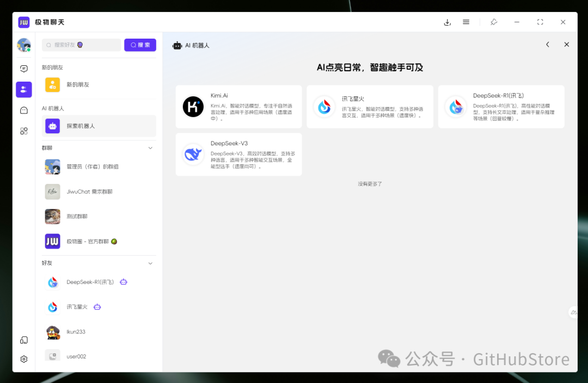Image resolution: width=588 pixels, height=383 pixels.
Task: Choose the Kimi.Ai robot card
Action: tap(238, 107)
